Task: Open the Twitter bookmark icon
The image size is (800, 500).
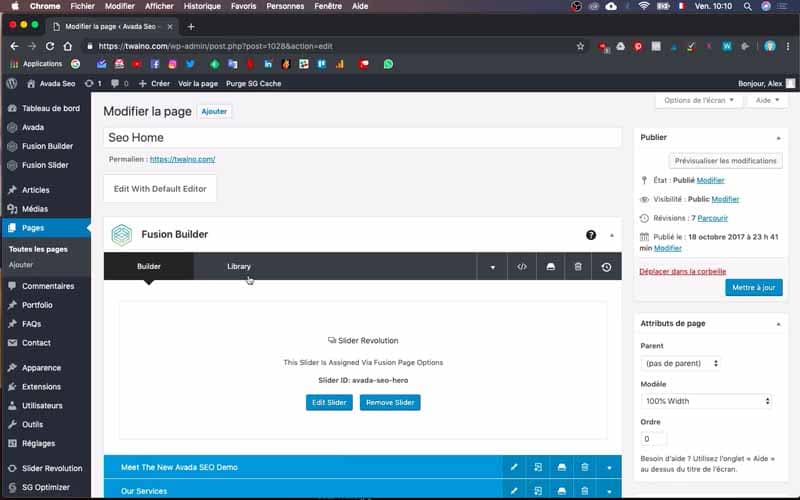Action: pyautogui.click(x=190, y=64)
